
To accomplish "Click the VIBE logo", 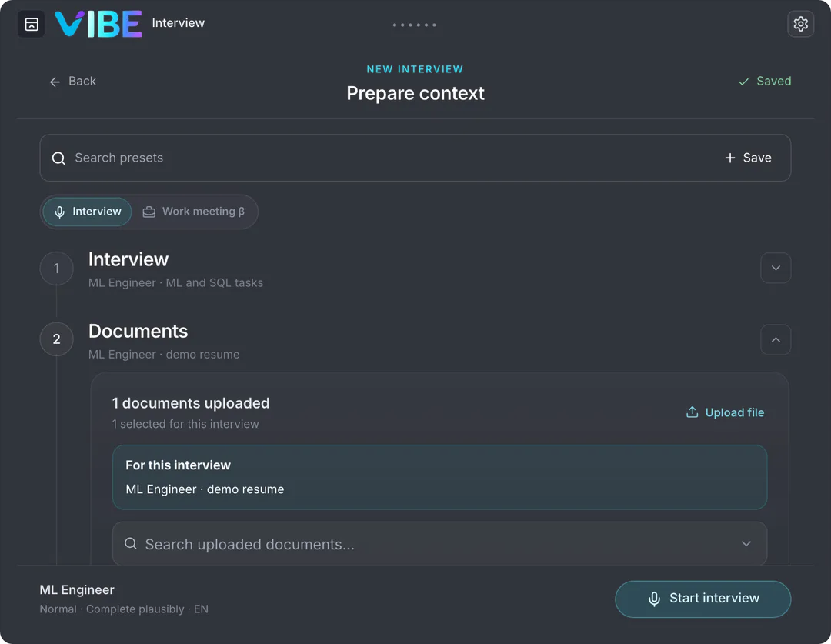I will pos(98,24).
